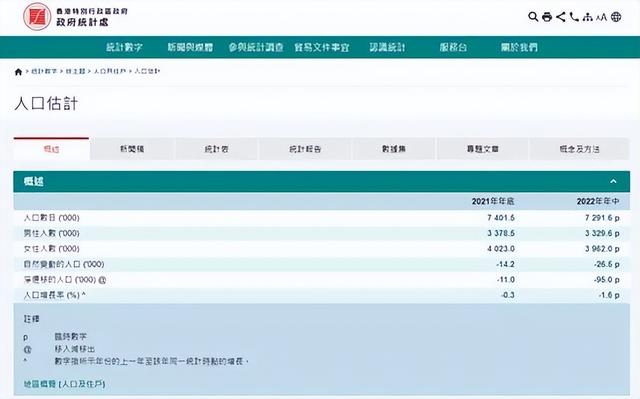
Task: Click the 自然變動的人口 ('000) row label
Action: [64, 264]
